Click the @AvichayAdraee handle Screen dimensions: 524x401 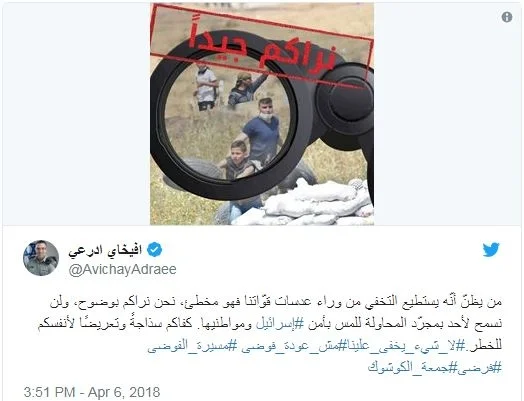[122, 269]
